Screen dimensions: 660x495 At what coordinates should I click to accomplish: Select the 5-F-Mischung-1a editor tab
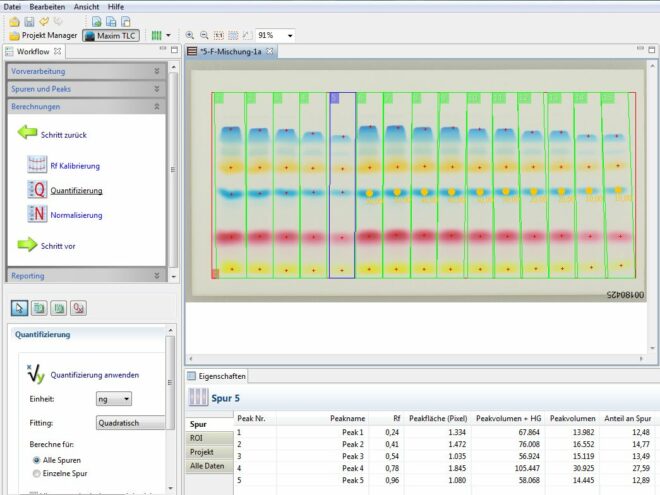pyautogui.click(x=230, y=51)
